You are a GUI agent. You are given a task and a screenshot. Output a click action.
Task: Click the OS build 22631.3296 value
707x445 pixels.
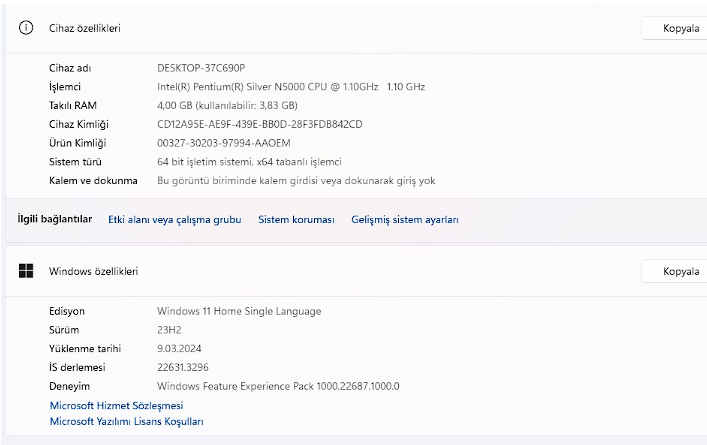pyautogui.click(x=183, y=367)
